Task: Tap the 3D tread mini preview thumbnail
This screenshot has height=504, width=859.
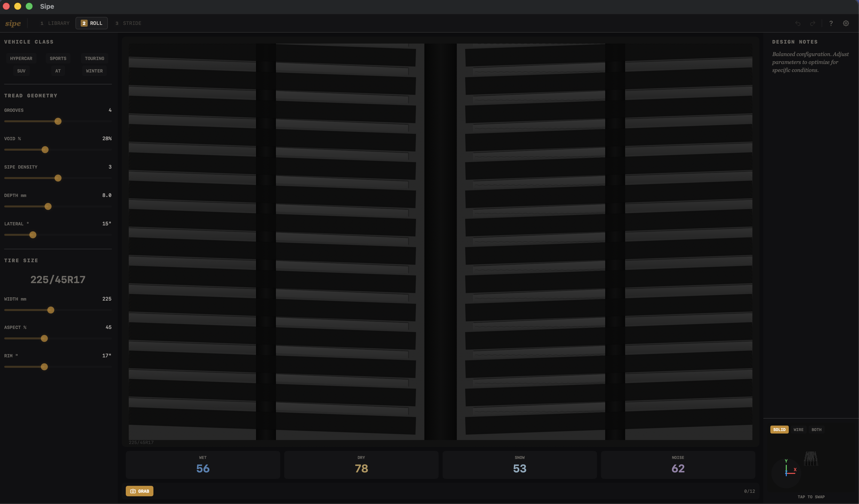Action: (811, 459)
